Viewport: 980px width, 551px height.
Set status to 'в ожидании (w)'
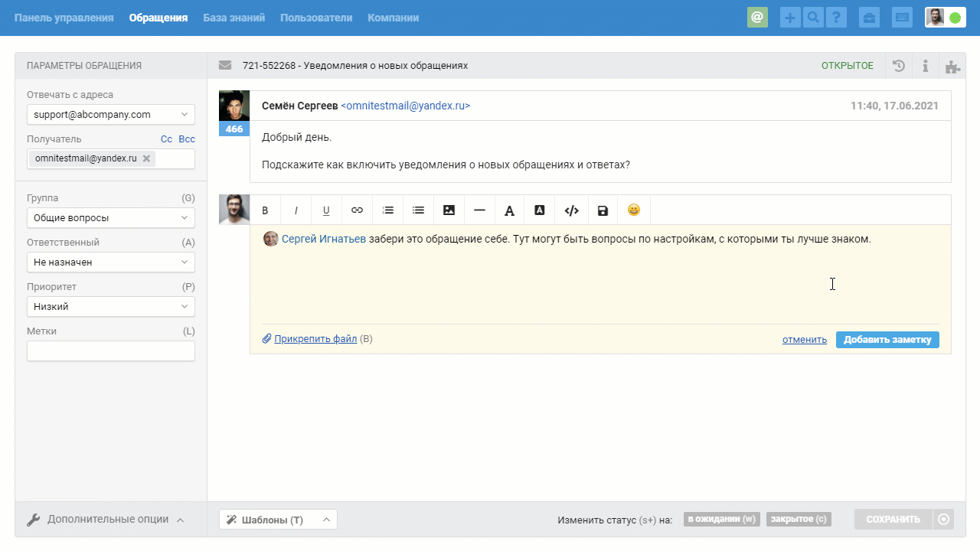[722, 519]
